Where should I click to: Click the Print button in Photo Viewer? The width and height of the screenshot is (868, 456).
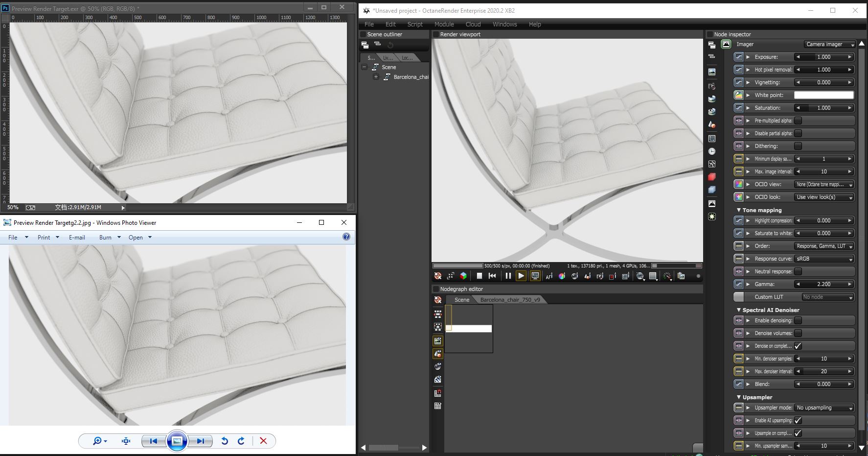tap(44, 237)
